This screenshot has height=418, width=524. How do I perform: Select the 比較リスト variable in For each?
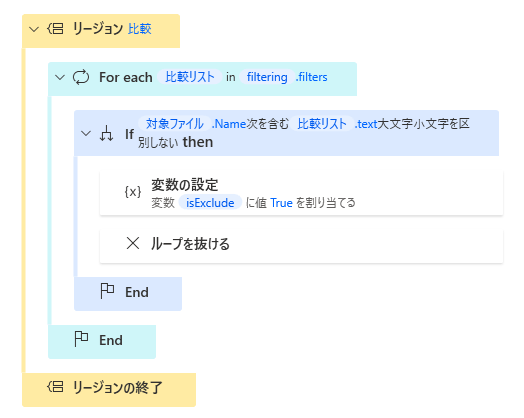click(189, 77)
